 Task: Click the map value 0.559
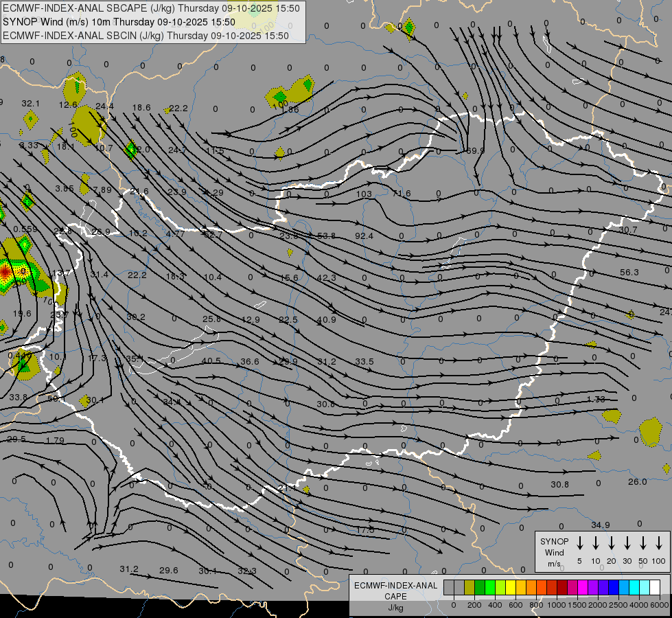click(x=25, y=229)
